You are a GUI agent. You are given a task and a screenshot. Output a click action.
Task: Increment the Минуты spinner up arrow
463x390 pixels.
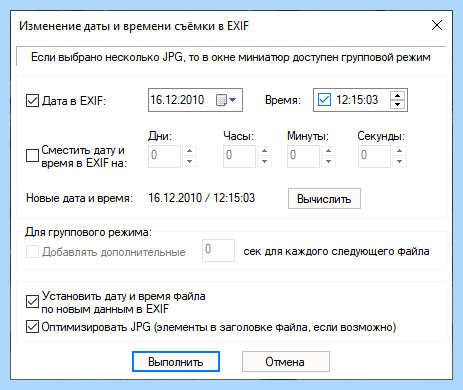[x=328, y=151]
